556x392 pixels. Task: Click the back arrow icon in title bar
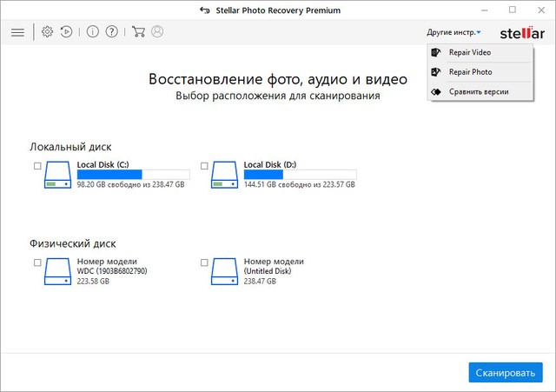tap(205, 10)
